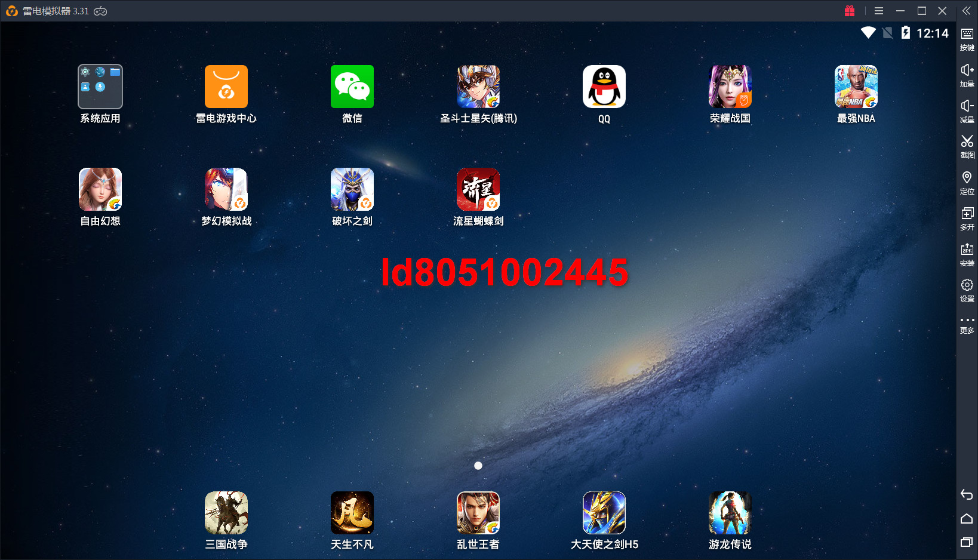Launch the QQ penguin app

[x=604, y=87]
